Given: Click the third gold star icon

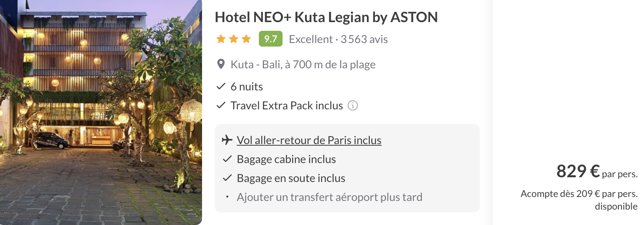Looking at the screenshot, I should pos(246,39).
